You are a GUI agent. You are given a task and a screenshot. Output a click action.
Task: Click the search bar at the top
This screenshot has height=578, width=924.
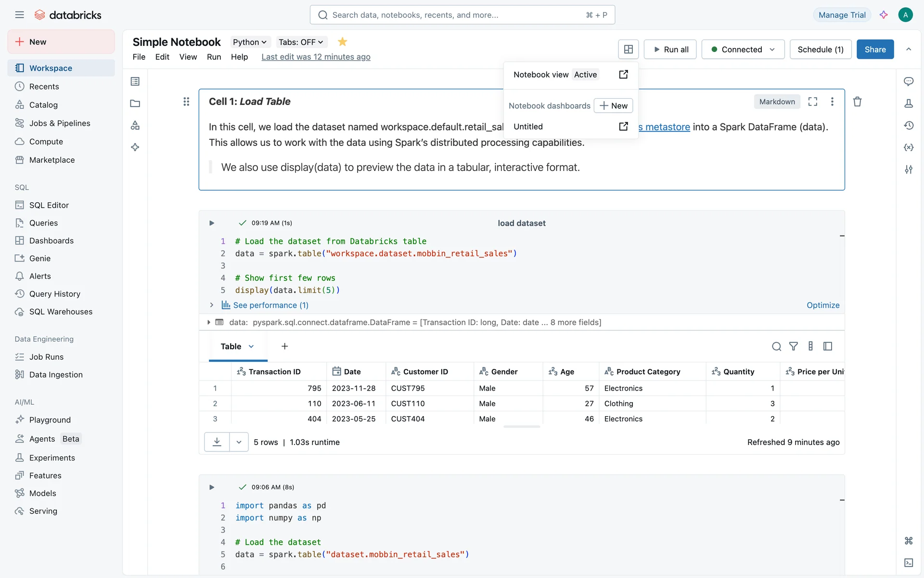[462, 15]
